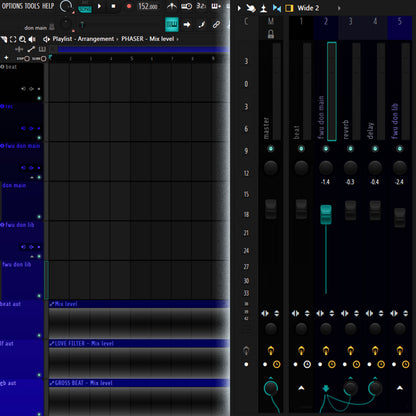Click the playlist speaker mute tool icon
Image resolution: width=416 pixels, height=416 pixels.
32,39
